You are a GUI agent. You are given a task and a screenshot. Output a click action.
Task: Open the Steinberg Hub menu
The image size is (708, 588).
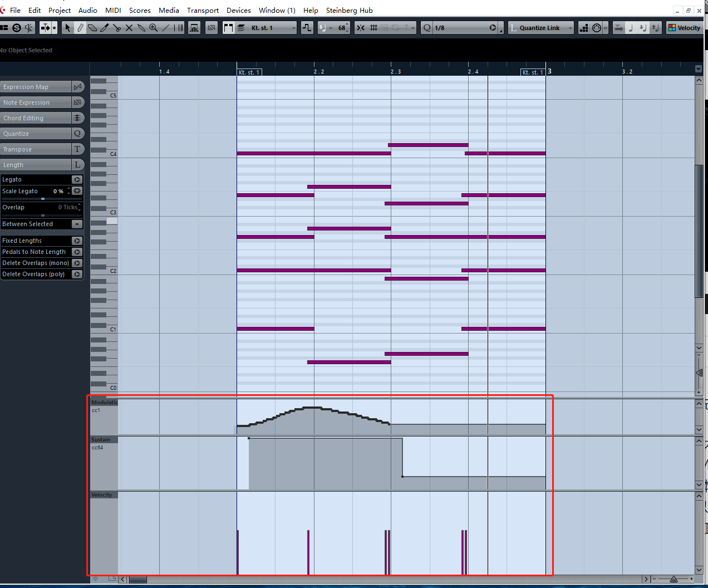pos(350,10)
